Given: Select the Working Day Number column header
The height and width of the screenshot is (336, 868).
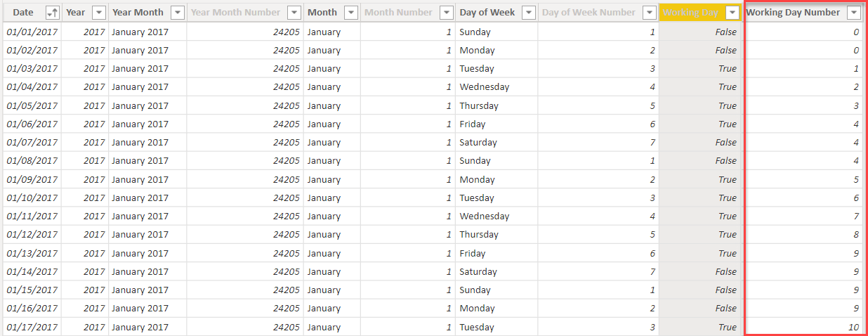Looking at the screenshot, I should pos(793,13).
